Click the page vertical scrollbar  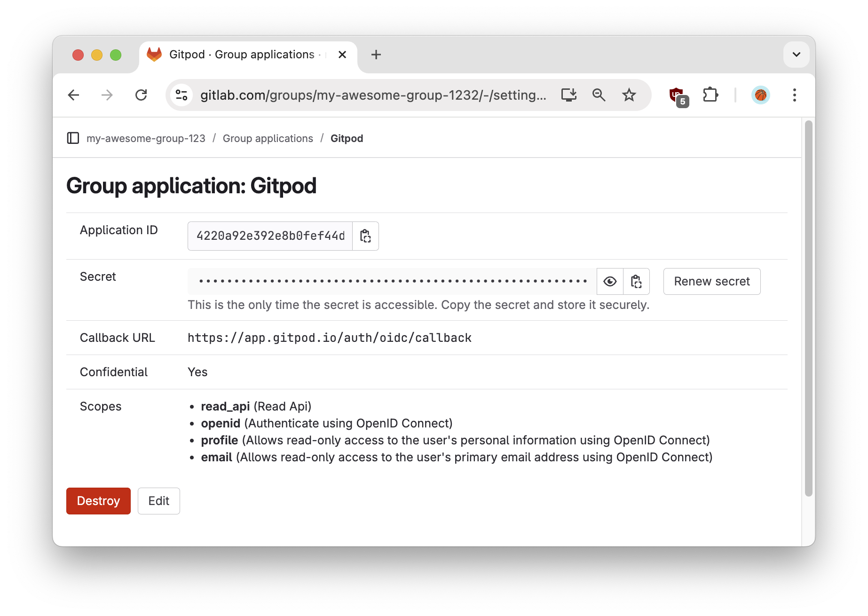coord(808,308)
